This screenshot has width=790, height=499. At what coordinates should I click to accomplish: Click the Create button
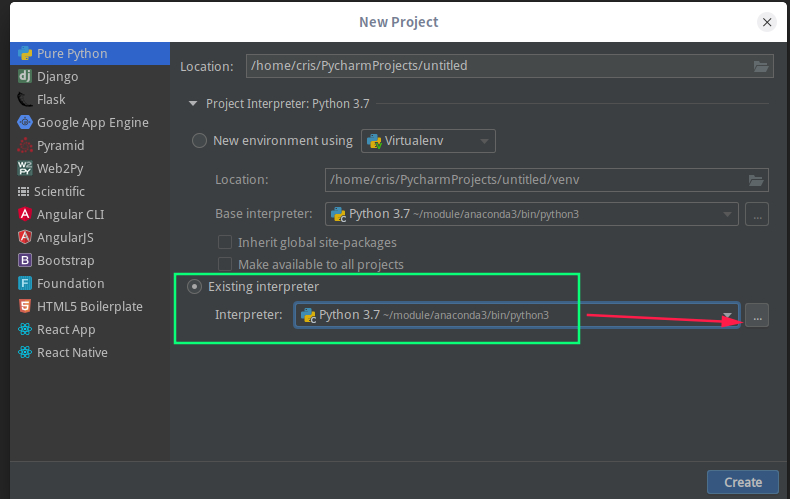pos(743,482)
